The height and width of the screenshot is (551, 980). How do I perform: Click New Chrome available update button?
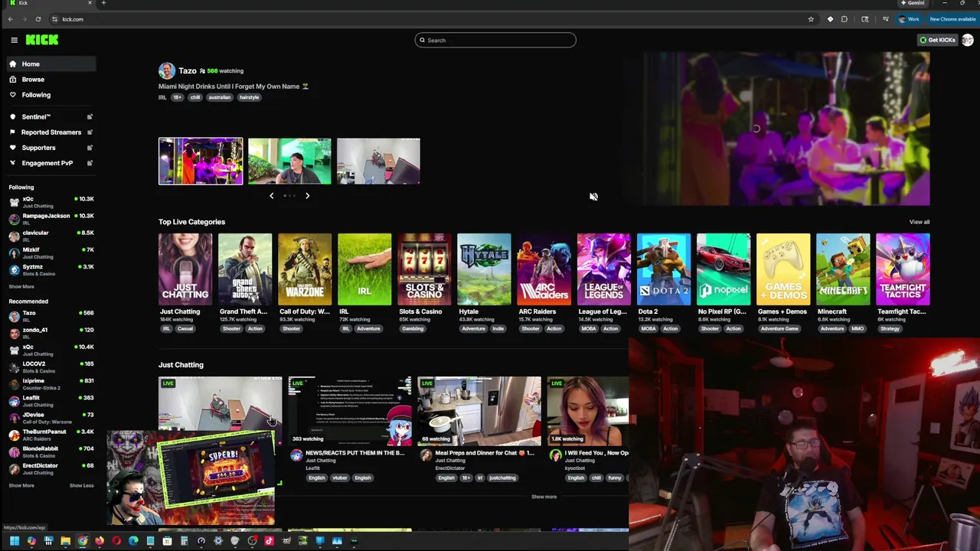pos(952,19)
